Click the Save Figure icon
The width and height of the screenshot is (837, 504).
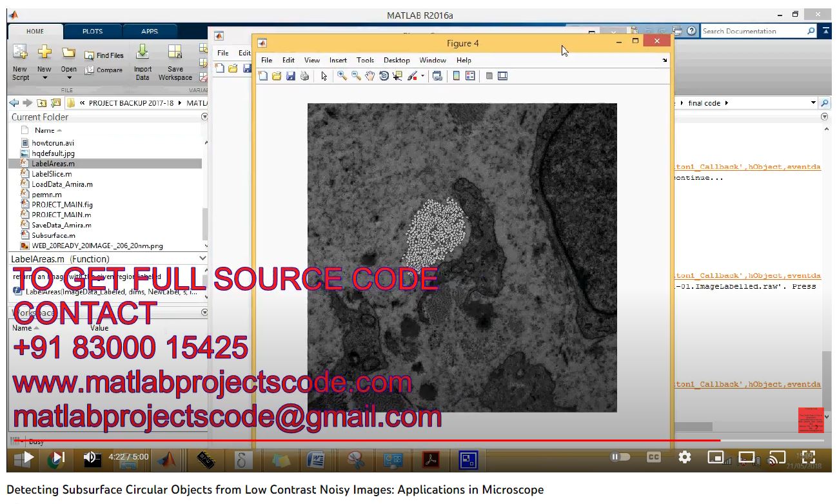pos(290,76)
